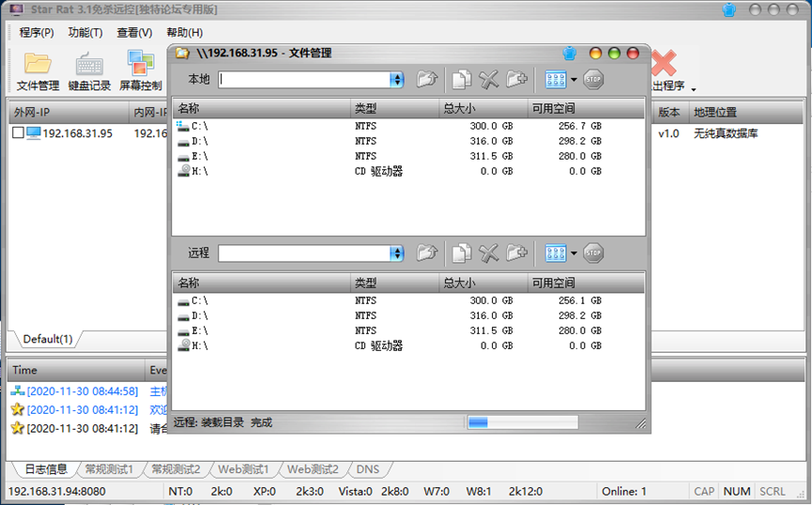This screenshot has width=812, height=505.
Task: Open 屏幕控制 screen control tool
Action: 140,71
